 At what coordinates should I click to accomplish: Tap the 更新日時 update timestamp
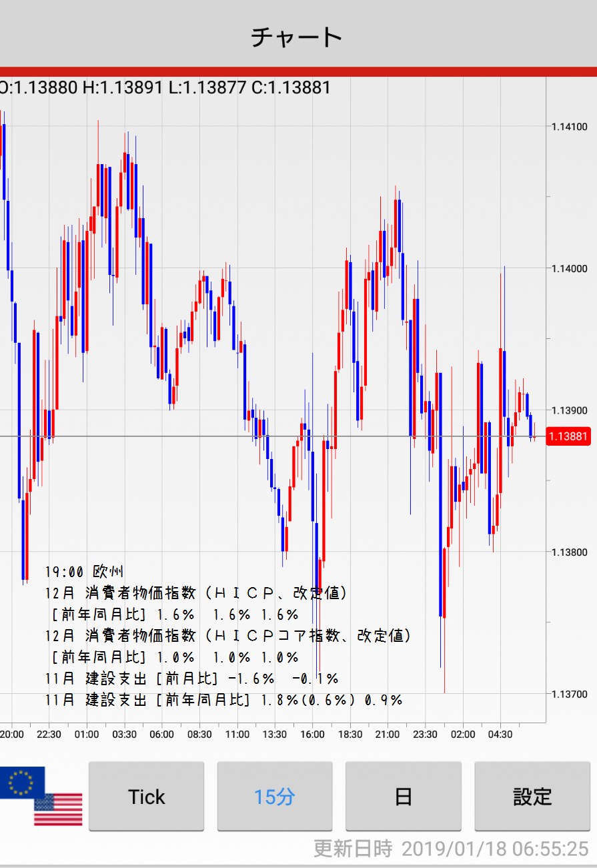(451, 849)
